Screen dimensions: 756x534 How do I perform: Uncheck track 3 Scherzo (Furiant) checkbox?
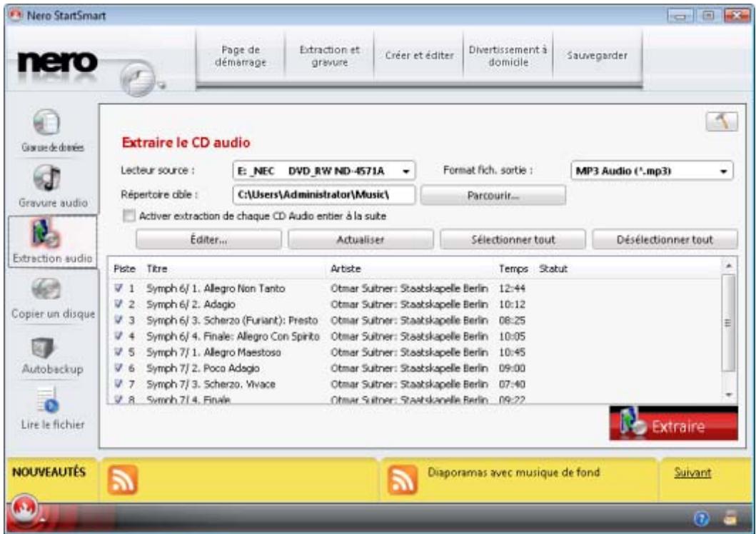coord(119,320)
